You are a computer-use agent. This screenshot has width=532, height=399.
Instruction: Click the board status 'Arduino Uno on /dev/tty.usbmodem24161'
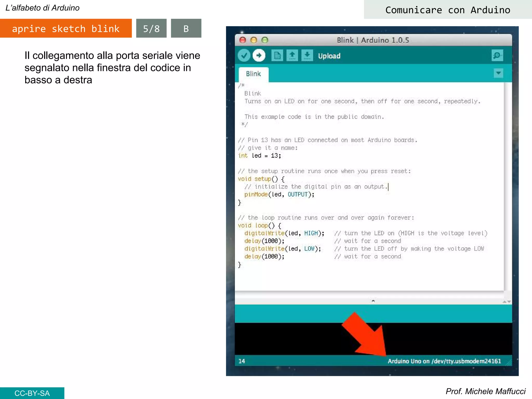point(444,361)
